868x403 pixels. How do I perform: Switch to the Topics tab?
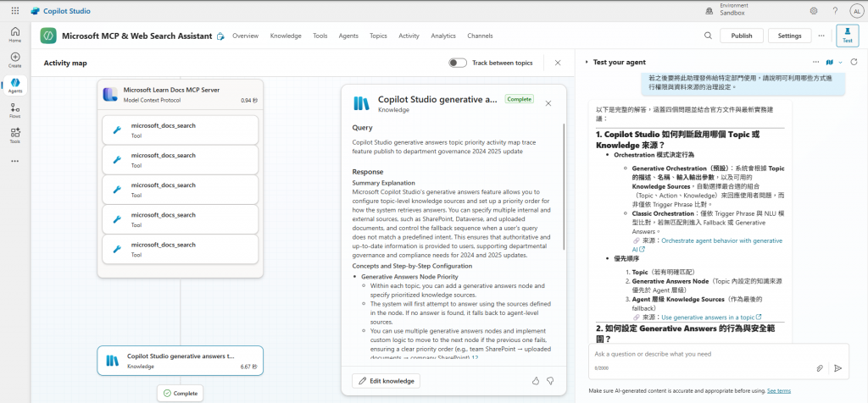(378, 36)
